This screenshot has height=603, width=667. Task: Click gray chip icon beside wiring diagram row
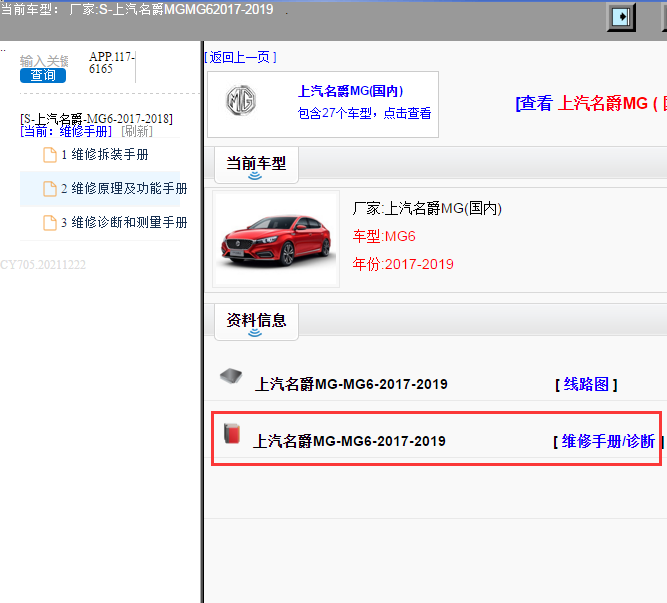[x=231, y=376]
